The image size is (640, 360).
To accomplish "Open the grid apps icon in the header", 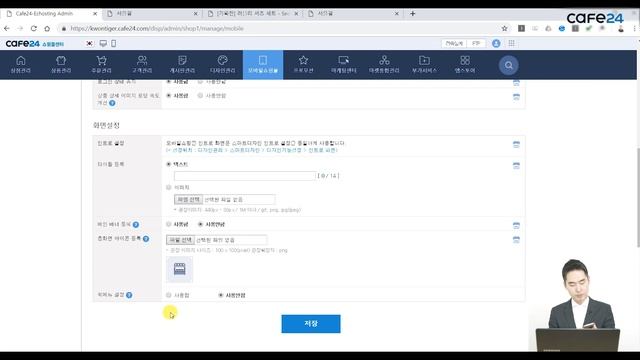I will [511, 43].
